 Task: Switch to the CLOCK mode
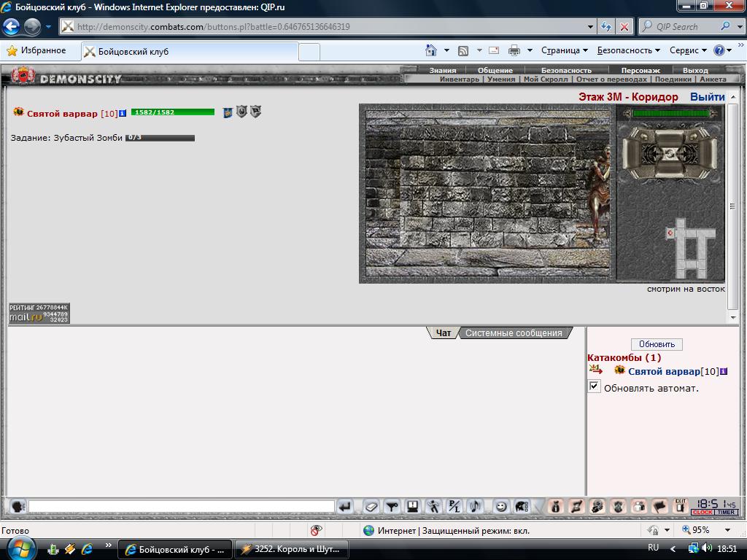pos(703,513)
